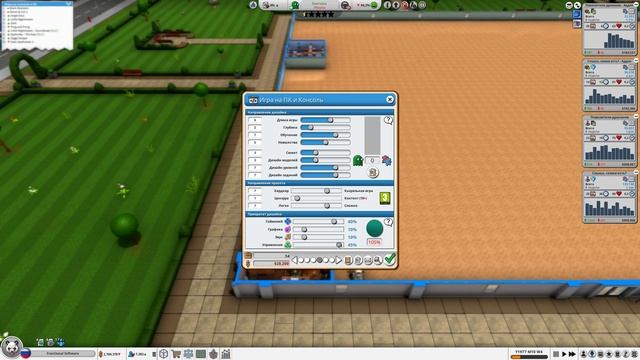This screenshot has width=640, height=360.
Task: Click the gameplay priority blue icon
Action: click(288, 221)
